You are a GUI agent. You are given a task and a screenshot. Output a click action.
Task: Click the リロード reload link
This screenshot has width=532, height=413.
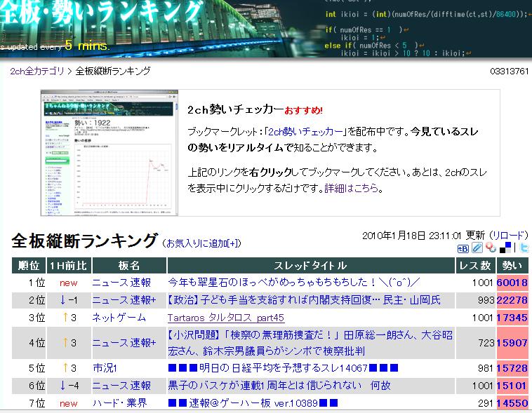[510, 236]
